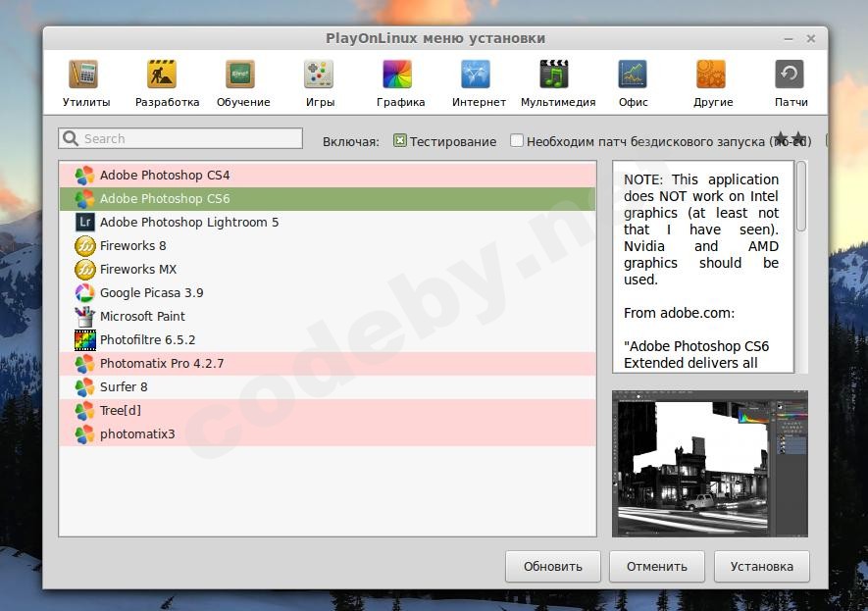Viewport: 868px width, 611px height.
Task: Select Adobe Photoshop CS6 entry
Action: pyautogui.click(x=328, y=199)
